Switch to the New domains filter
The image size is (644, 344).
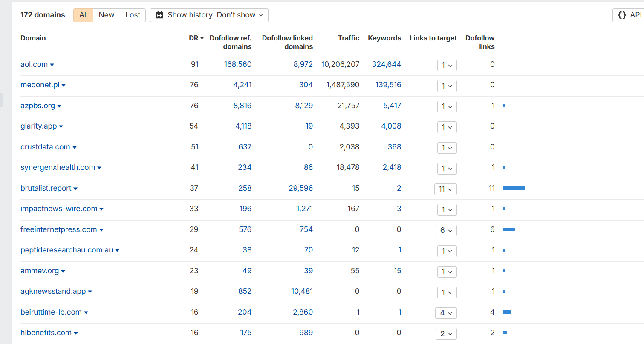click(107, 15)
